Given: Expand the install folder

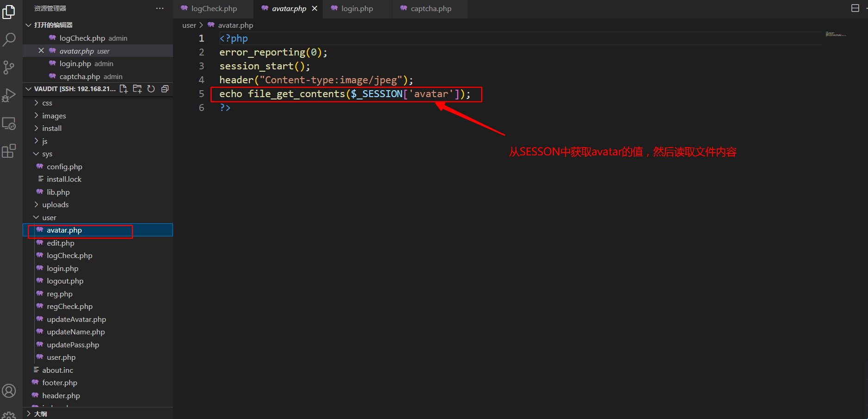Looking at the screenshot, I should 98,128.
